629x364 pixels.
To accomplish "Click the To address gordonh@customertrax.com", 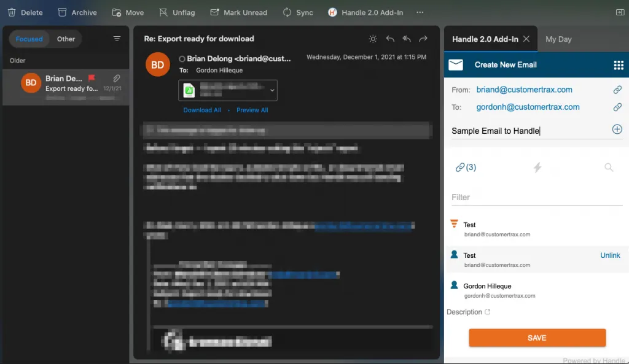I will pos(528,107).
